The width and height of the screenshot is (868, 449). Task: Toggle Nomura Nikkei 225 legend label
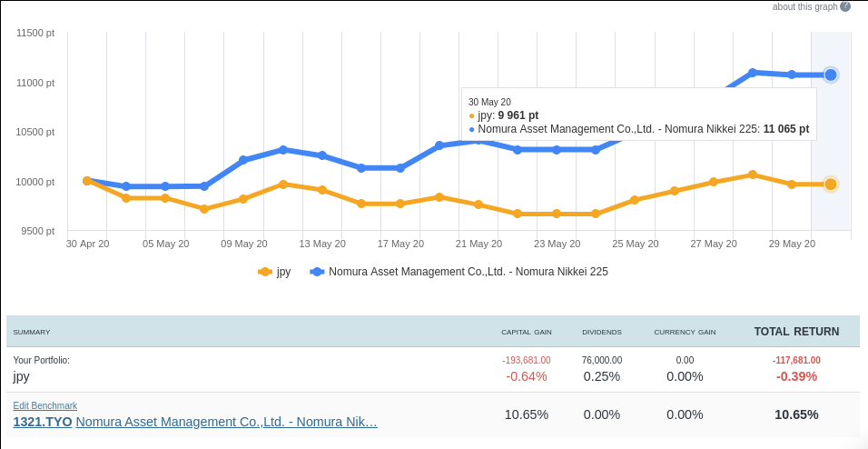point(468,272)
